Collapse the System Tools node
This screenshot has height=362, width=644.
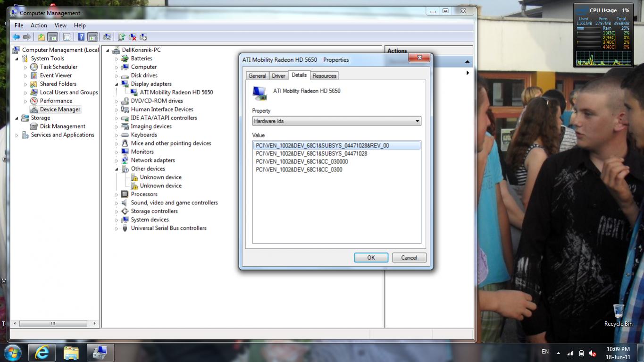click(x=17, y=59)
